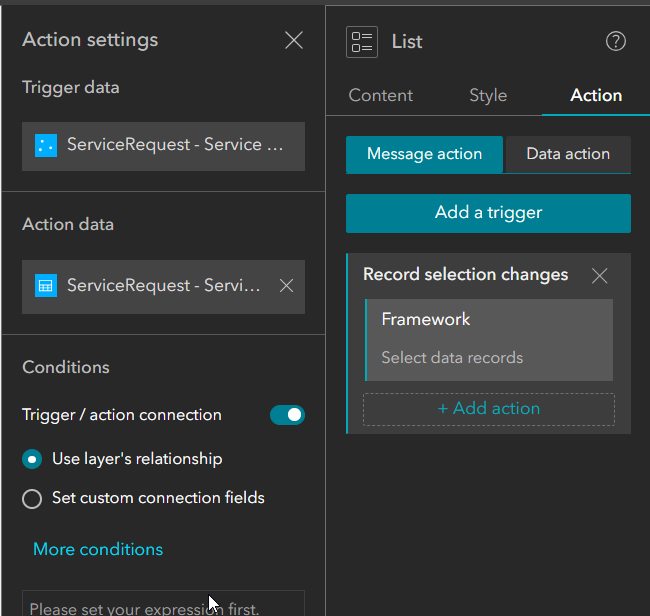Click the List widget icon
The height and width of the screenshot is (616, 650).
361,41
